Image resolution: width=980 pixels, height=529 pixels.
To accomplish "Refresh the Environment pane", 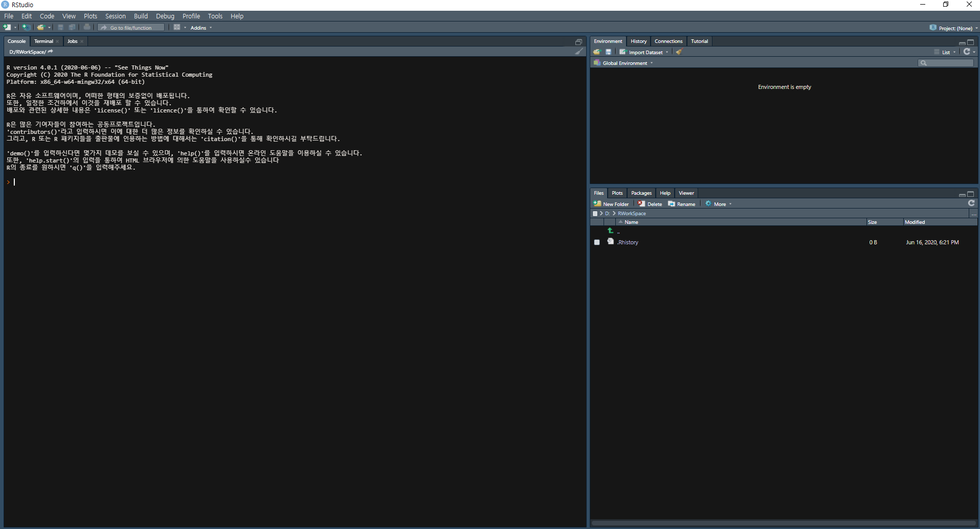I will 967,52.
